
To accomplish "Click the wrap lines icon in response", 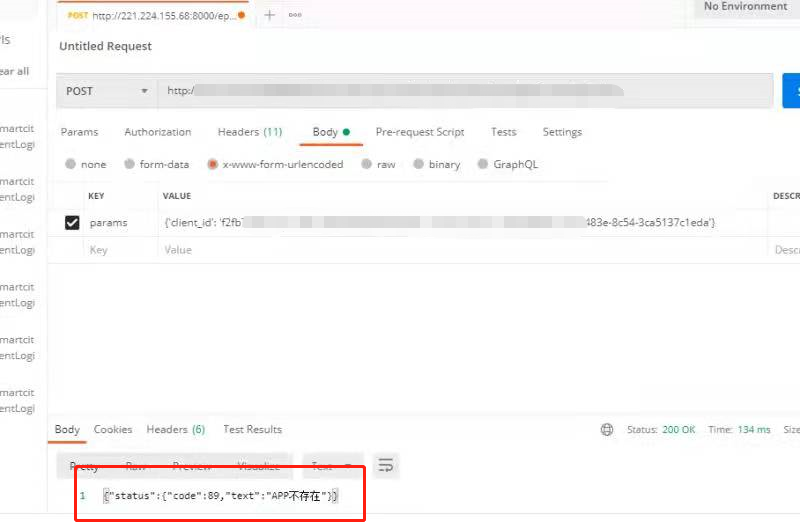I will click(x=385, y=465).
